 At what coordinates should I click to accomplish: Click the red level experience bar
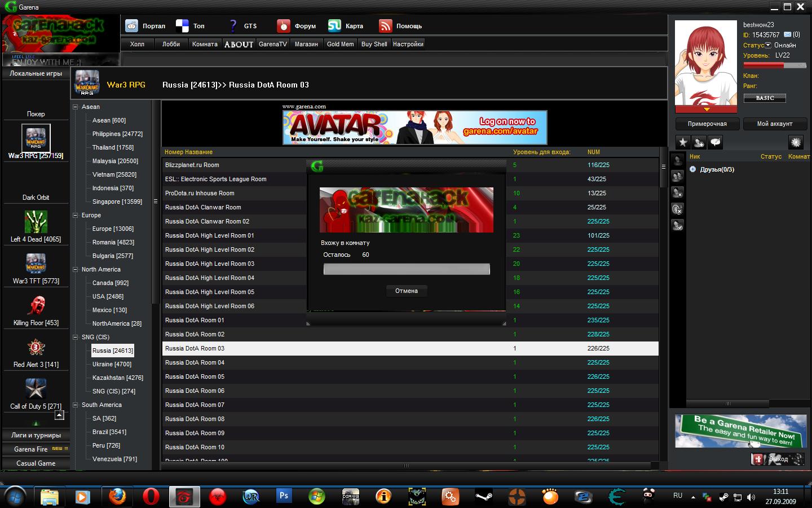774,65
